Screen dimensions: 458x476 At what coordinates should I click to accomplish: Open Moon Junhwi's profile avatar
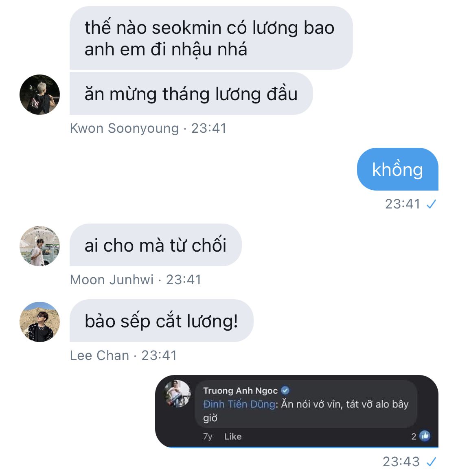tap(40, 246)
